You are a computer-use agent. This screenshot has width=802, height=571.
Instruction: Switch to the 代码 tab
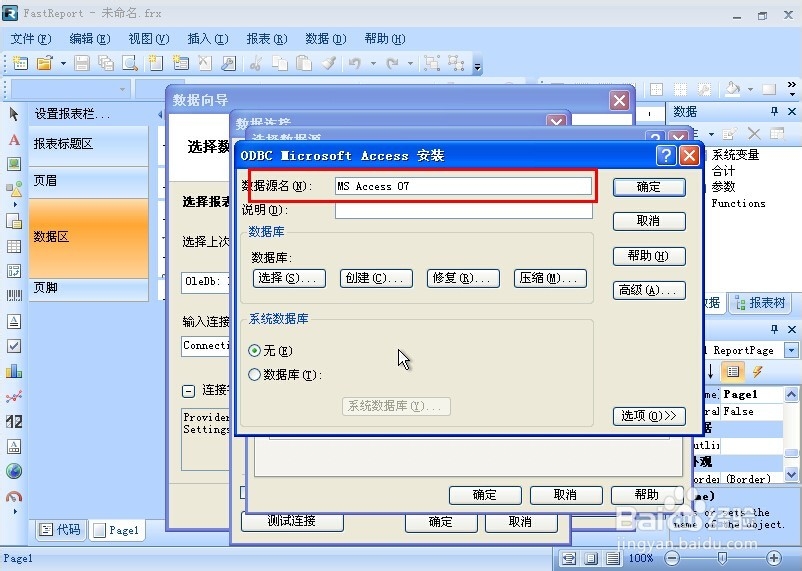[x=60, y=530]
